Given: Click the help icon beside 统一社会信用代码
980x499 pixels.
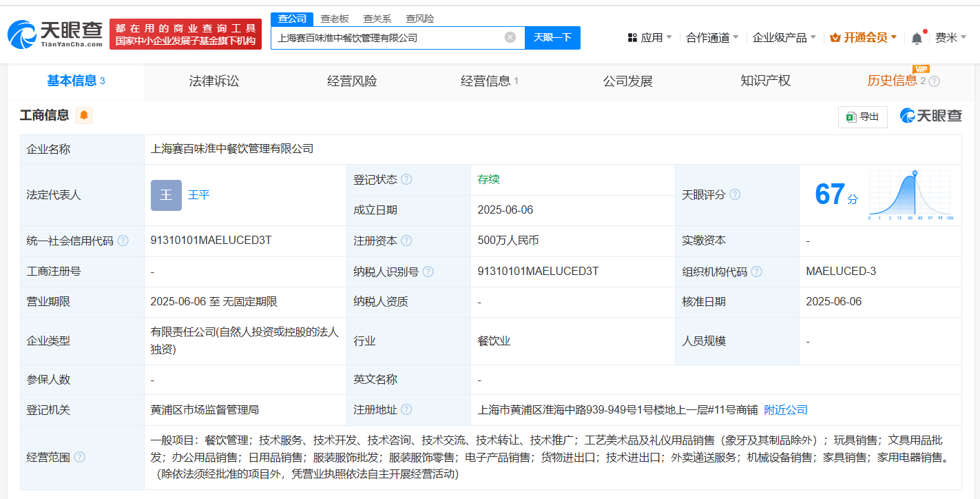Looking at the screenshot, I should coord(123,241).
